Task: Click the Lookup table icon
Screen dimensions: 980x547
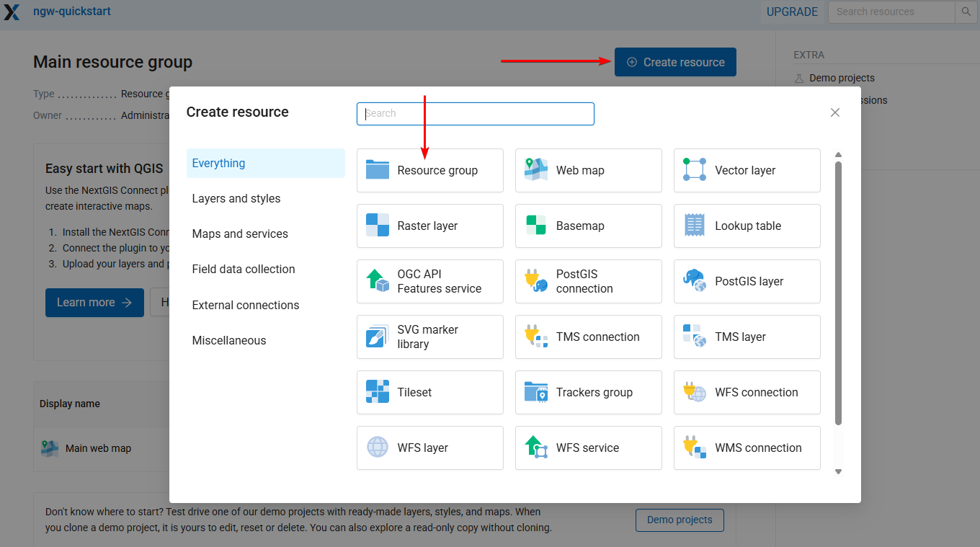Action: (x=694, y=226)
